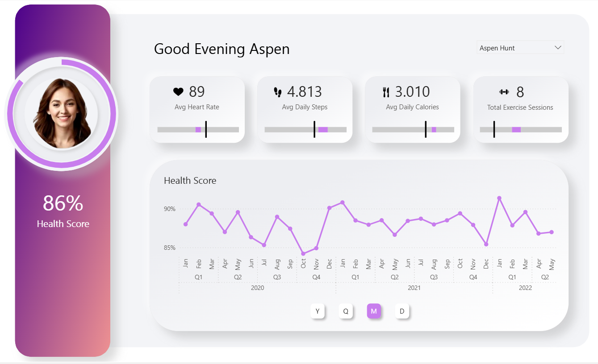598x364 pixels.
Task: Select the M monthly granularity button
Action: 374,311
